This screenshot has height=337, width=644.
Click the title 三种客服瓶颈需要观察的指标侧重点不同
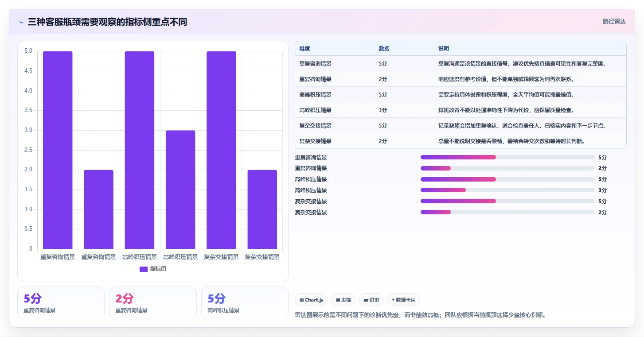pyautogui.click(x=107, y=22)
